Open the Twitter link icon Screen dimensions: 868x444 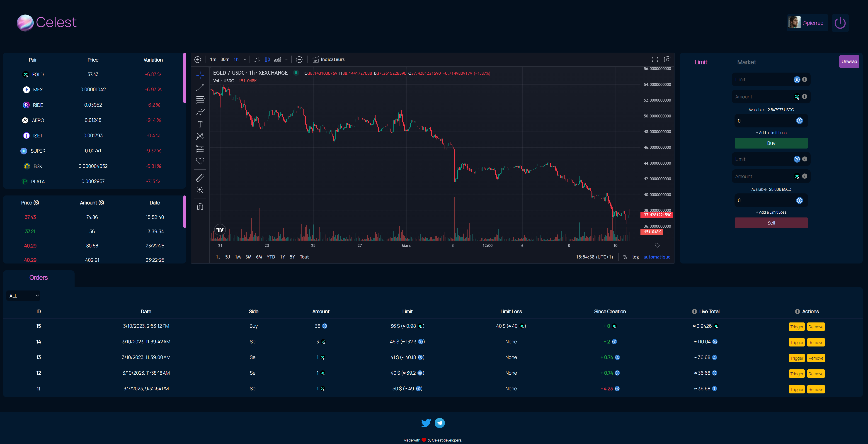426,423
